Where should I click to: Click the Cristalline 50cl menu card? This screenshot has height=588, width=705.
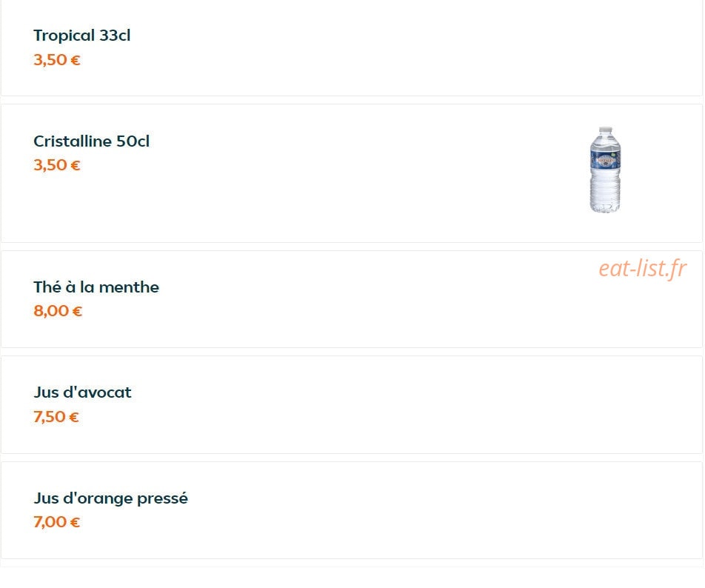(352, 173)
